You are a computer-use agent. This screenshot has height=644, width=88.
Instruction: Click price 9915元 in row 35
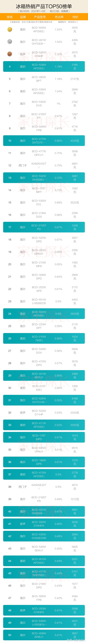point(75,450)
